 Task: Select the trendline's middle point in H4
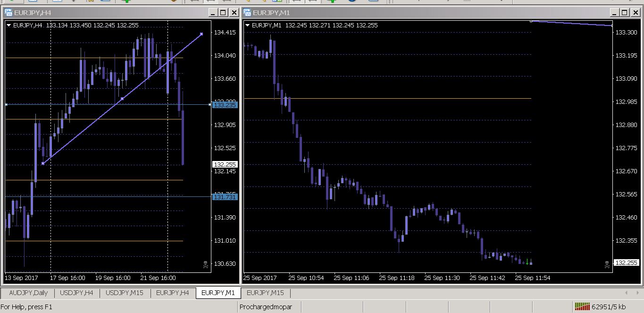(x=122, y=99)
